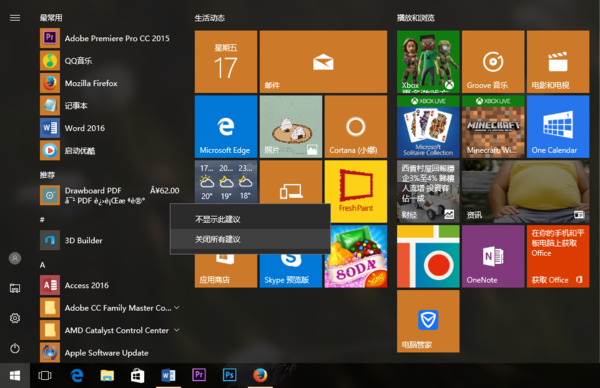Open Settings gear in Start sidebar
The image size is (600, 388).
[15, 318]
